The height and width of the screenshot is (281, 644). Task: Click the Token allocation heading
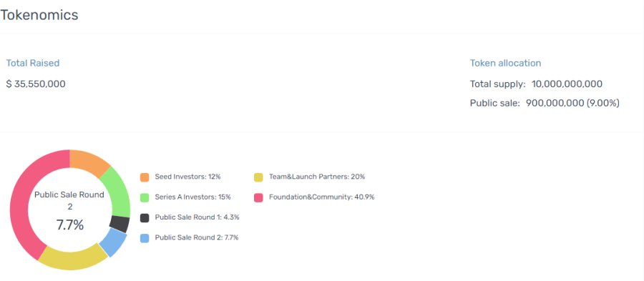tap(505, 63)
